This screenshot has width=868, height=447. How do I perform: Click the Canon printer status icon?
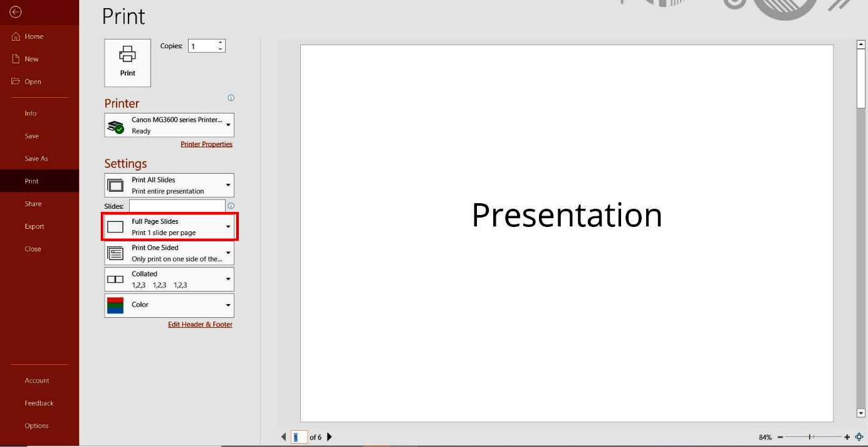tap(117, 124)
